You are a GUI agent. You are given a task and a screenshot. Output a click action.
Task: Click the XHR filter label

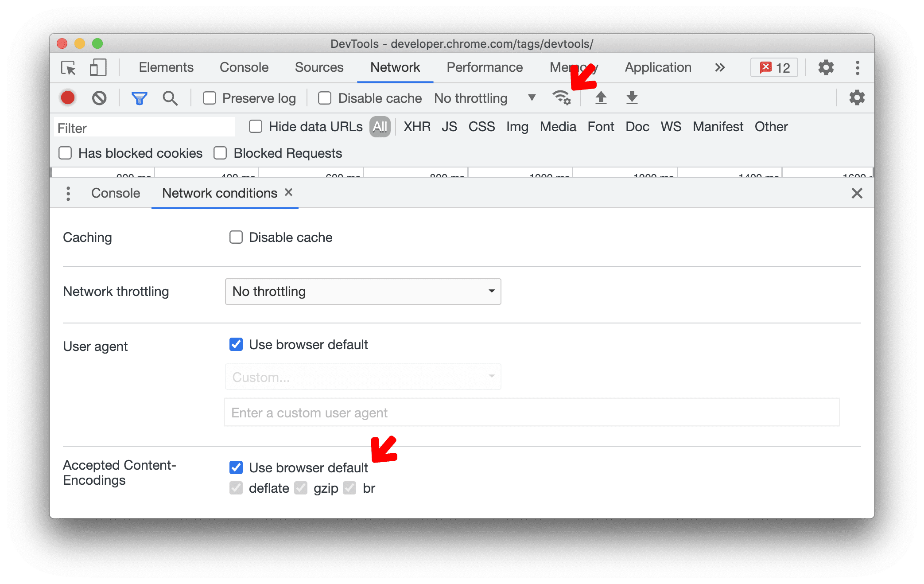coord(415,126)
